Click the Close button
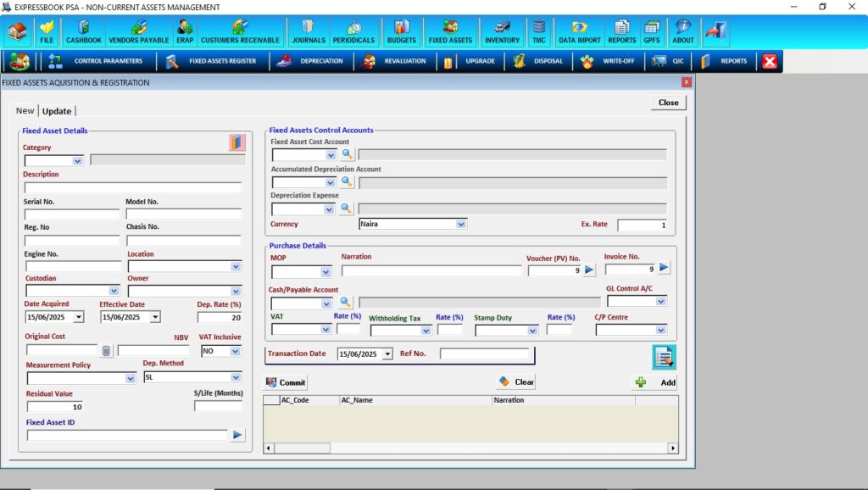The image size is (868, 490). (x=668, y=103)
